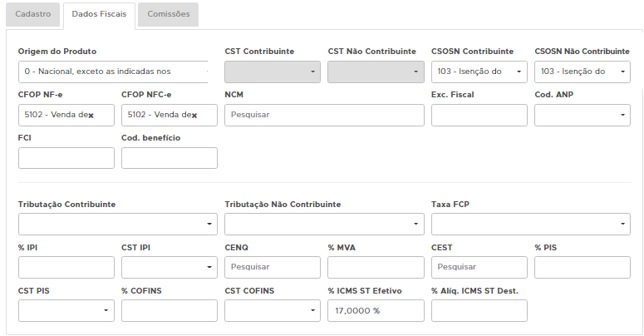Select the Dados Fiscais tab
Image resolution: width=644 pixels, height=336 pixels.
[x=99, y=14]
